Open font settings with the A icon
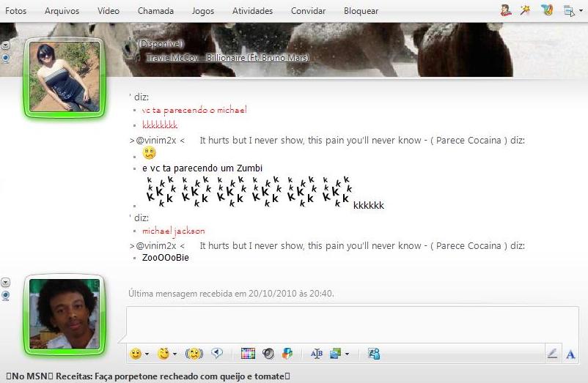 tap(570, 354)
